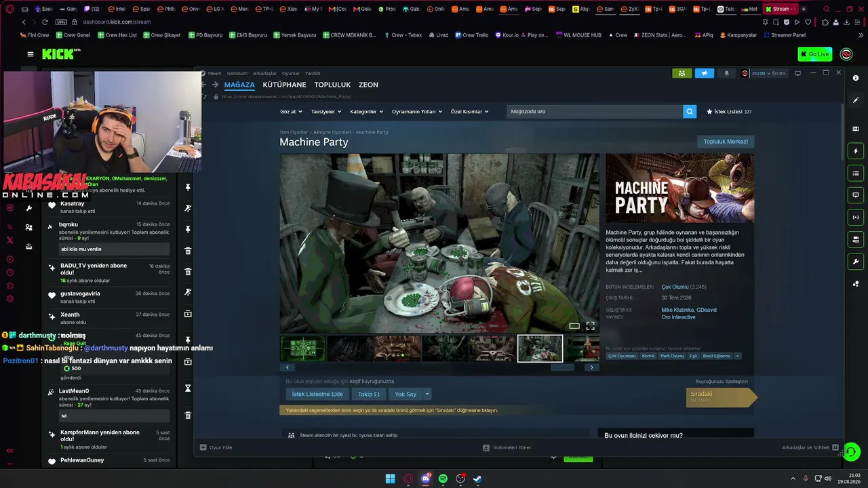Image resolution: width=868 pixels, height=488 pixels.
Task: Open Arkadaşlar ve Sohbet panel
Action: [810, 447]
